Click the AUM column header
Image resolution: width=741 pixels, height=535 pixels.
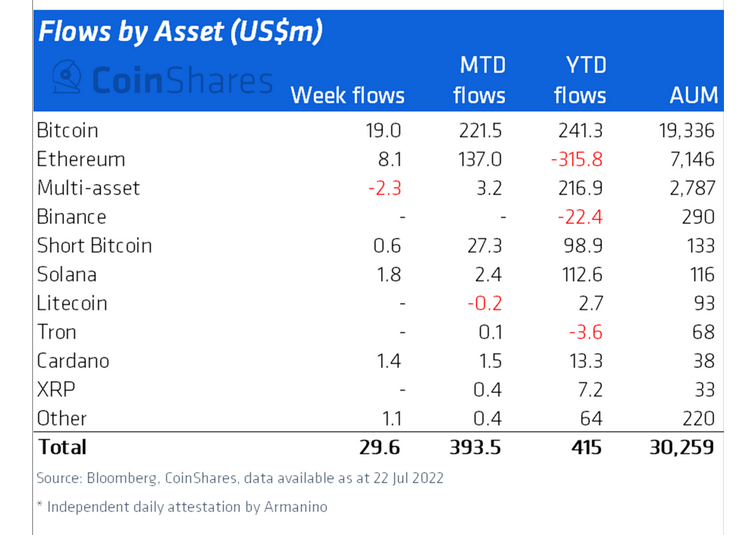(693, 95)
